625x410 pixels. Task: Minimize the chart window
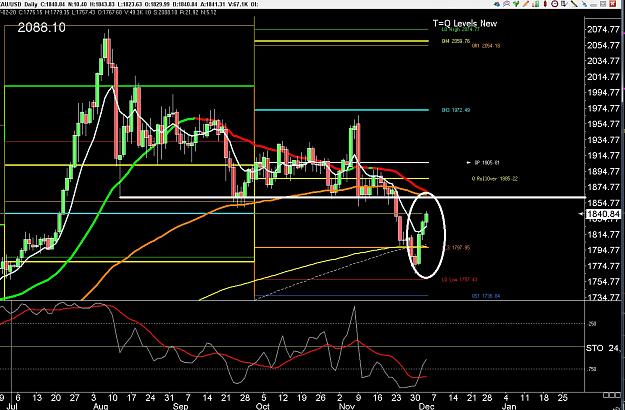(x=594, y=5)
